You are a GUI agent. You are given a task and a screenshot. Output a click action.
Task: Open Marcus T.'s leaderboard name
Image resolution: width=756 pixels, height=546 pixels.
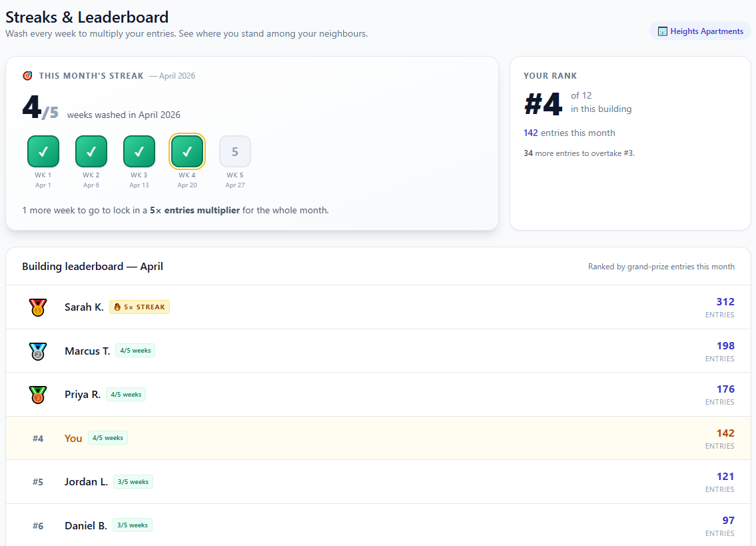(x=87, y=351)
